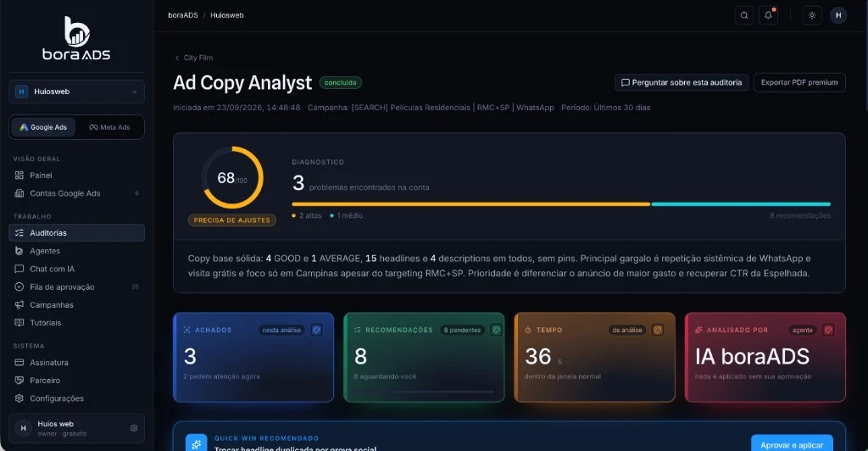Open the Achados card

click(x=253, y=358)
